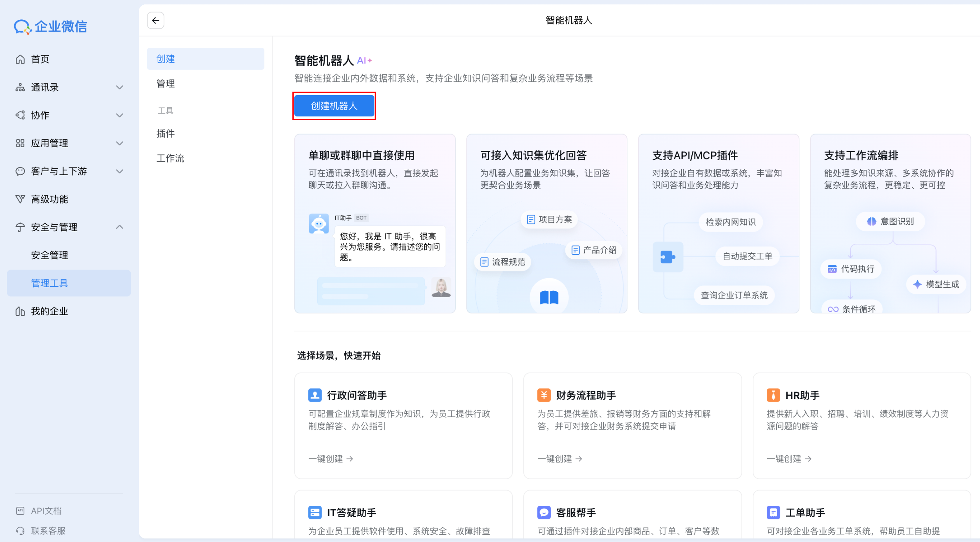Open the API文档 link
This screenshot has height=542, width=980.
[x=39, y=511]
